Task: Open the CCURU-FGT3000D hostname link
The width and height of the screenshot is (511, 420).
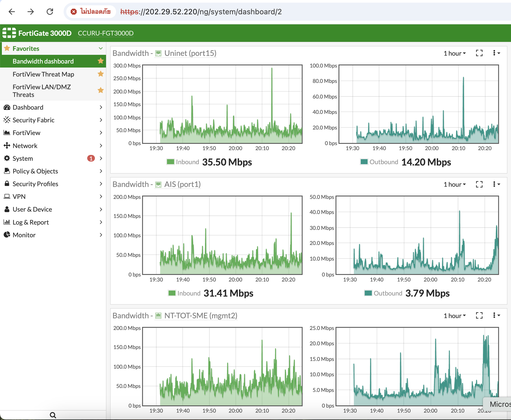Action: (x=106, y=33)
